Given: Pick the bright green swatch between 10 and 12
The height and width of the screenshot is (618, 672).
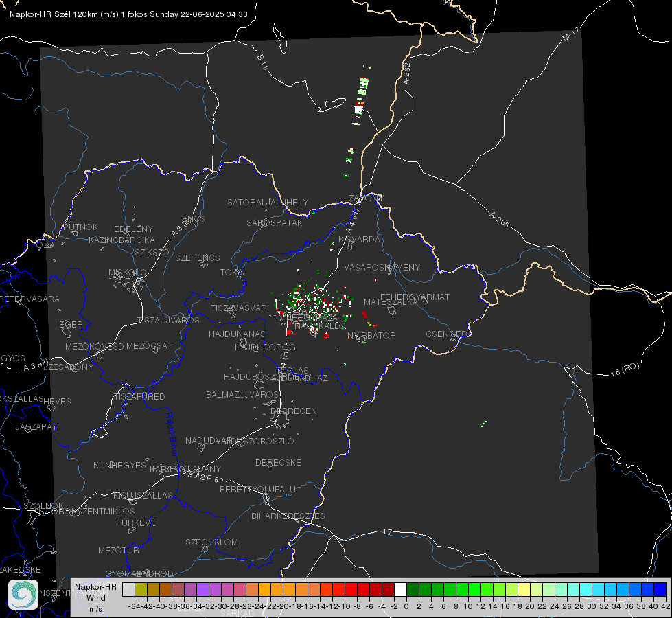Looking at the screenshot, I should (x=474, y=590).
